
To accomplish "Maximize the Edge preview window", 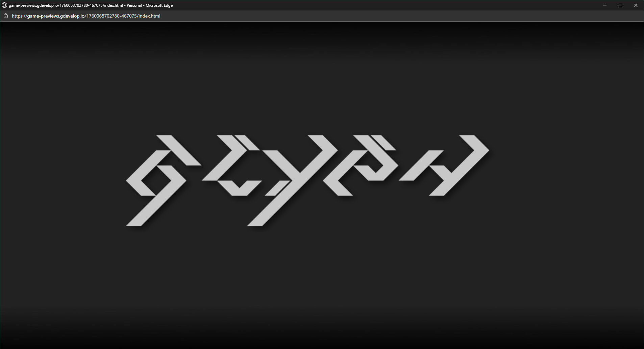I will click(x=620, y=5).
